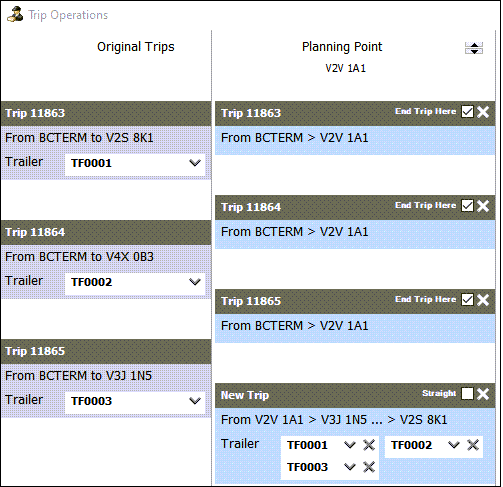Image resolution: width=503 pixels, height=487 pixels.
Task: Enable the Straight checkbox on New Trip
Action: pyautogui.click(x=467, y=394)
